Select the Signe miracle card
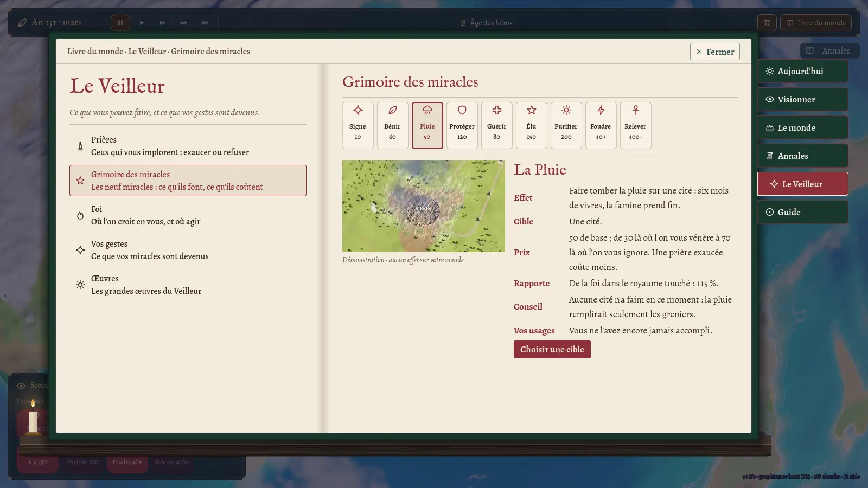868x488 pixels. pyautogui.click(x=358, y=125)
